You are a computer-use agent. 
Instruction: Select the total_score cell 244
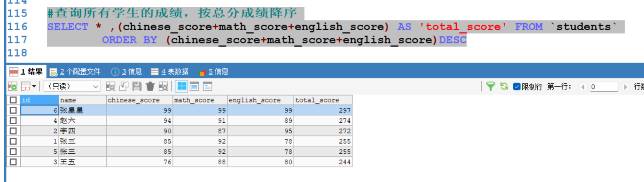pos(323,162)
